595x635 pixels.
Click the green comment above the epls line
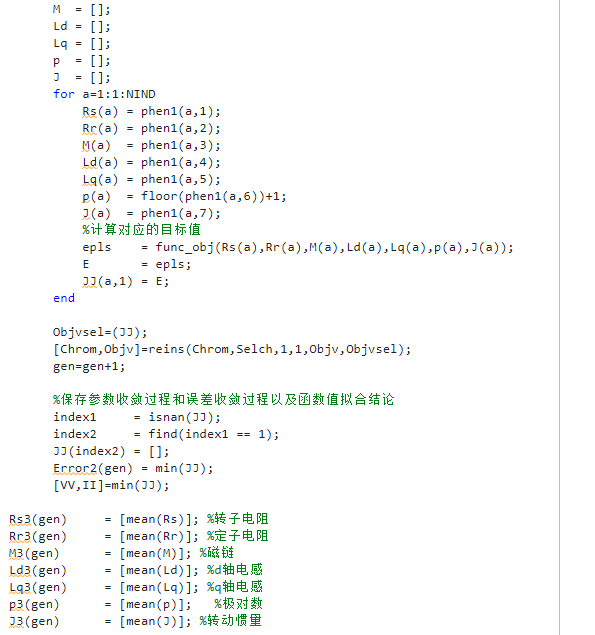pos(142,230)
